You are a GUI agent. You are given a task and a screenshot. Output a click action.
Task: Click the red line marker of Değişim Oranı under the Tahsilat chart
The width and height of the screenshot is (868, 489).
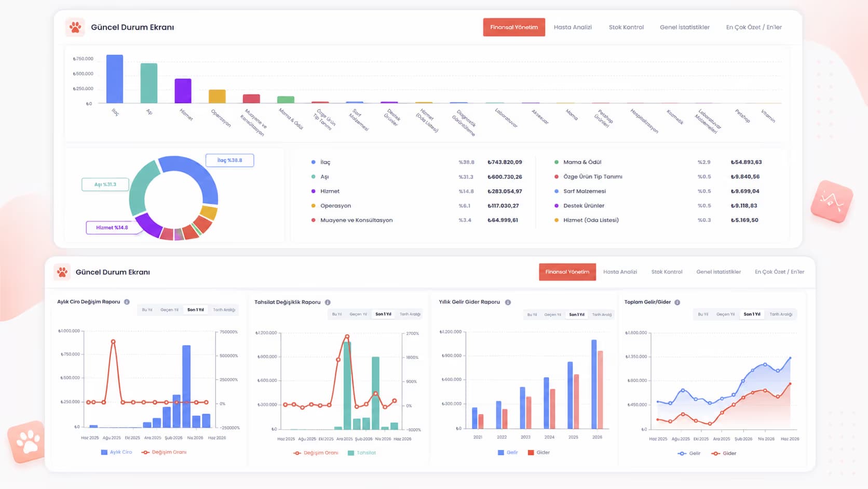(x=297, y=453)
